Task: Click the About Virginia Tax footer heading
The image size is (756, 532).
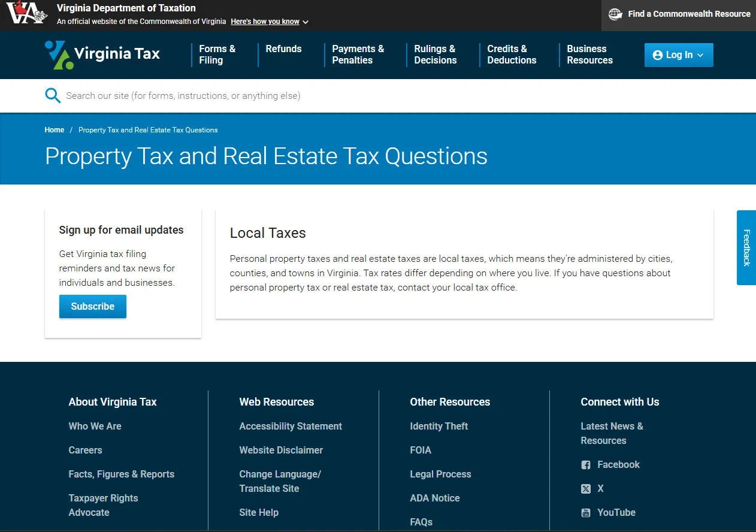Action: pos(113,402)
